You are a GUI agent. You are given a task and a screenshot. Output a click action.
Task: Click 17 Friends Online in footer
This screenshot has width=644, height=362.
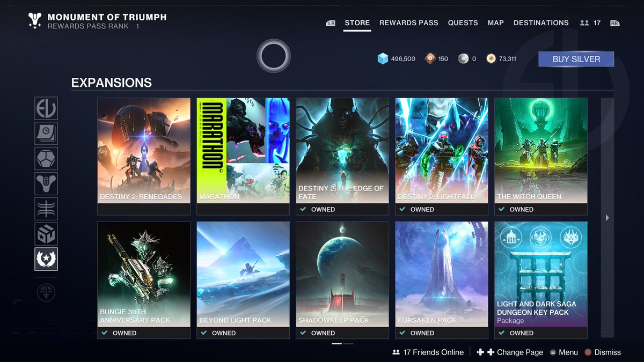pyautogui.click(x=434, y=352)
